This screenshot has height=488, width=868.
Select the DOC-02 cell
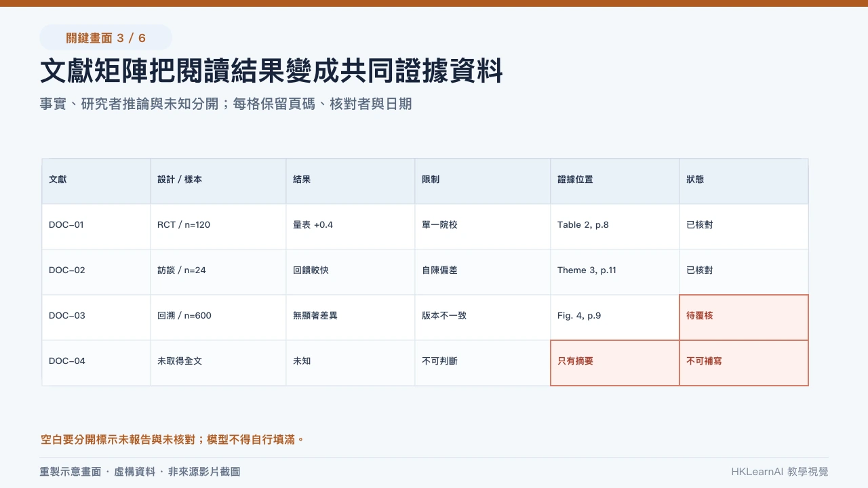pos(96,270)
